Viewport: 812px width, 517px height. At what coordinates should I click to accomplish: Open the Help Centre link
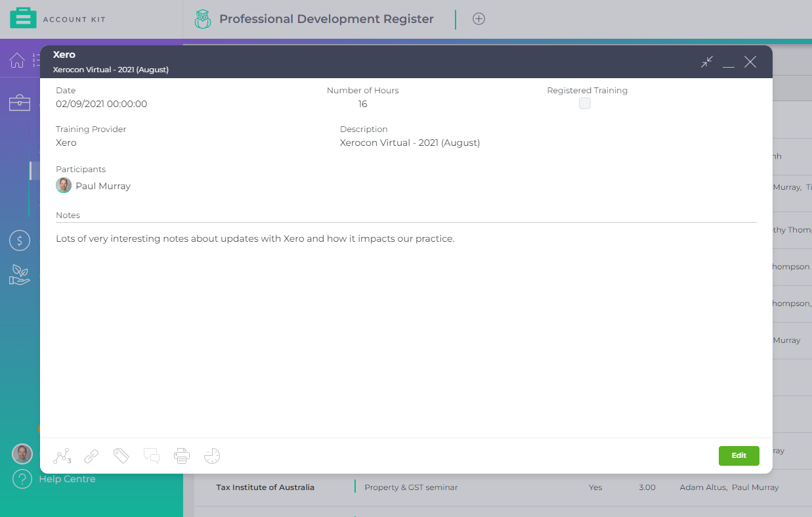67,479
